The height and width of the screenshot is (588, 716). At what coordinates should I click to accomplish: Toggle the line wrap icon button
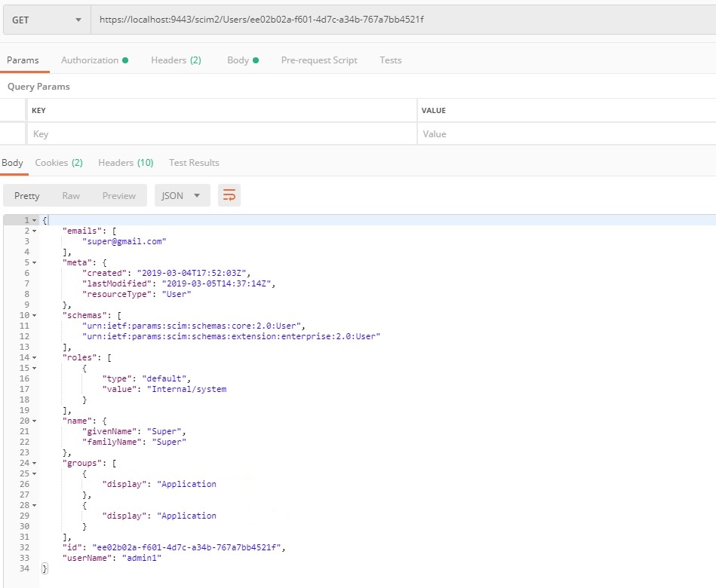229,196
